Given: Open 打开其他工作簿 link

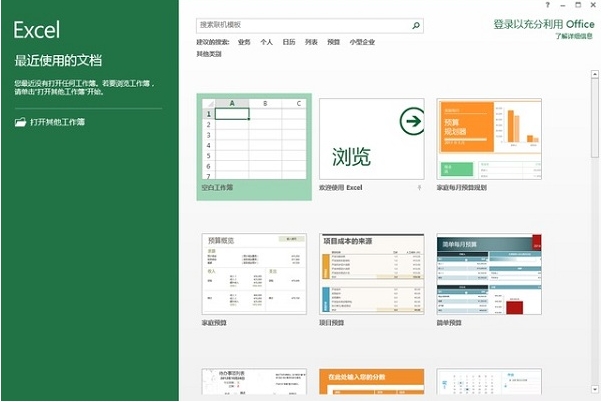Looking at the screenshot, I should click(57, 122).
